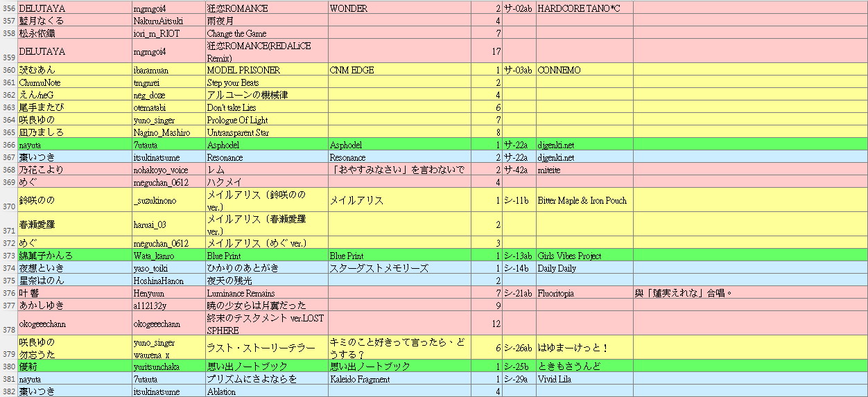Click the Fluoritopia circle cell
The height and width of the screenshot is (397, 868).
tap(584, 293)
